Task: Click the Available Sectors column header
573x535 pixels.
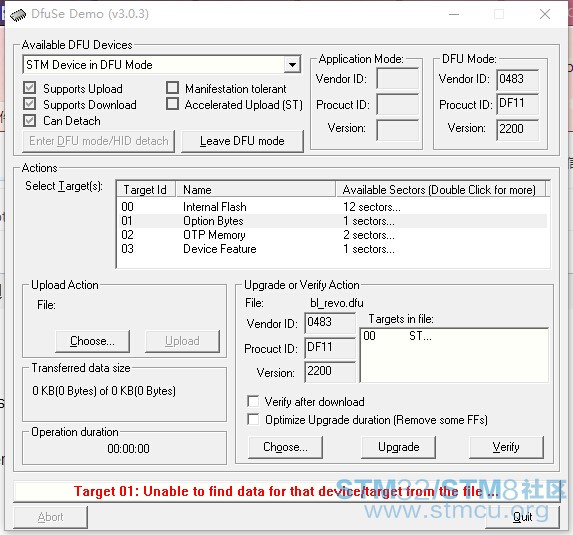Action: click(x=441, y=190)
